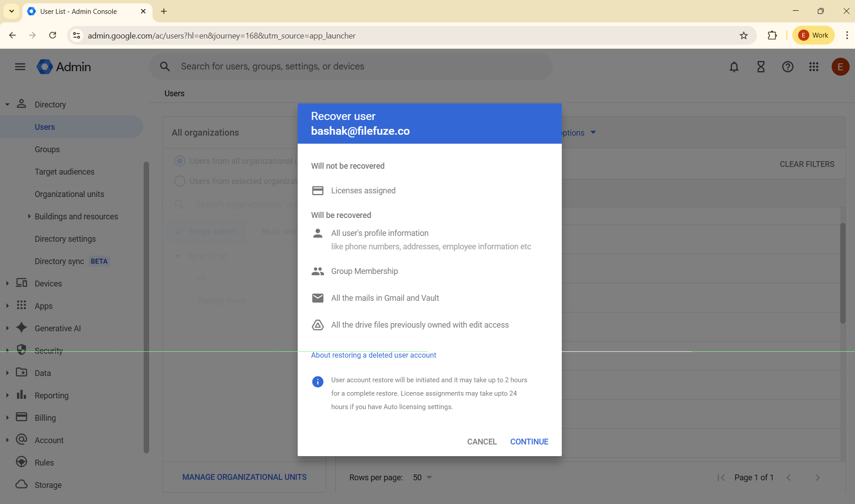Click the Storage cloud icon
The width and height of the screenshot is (855, 504).
coord(21,484)
